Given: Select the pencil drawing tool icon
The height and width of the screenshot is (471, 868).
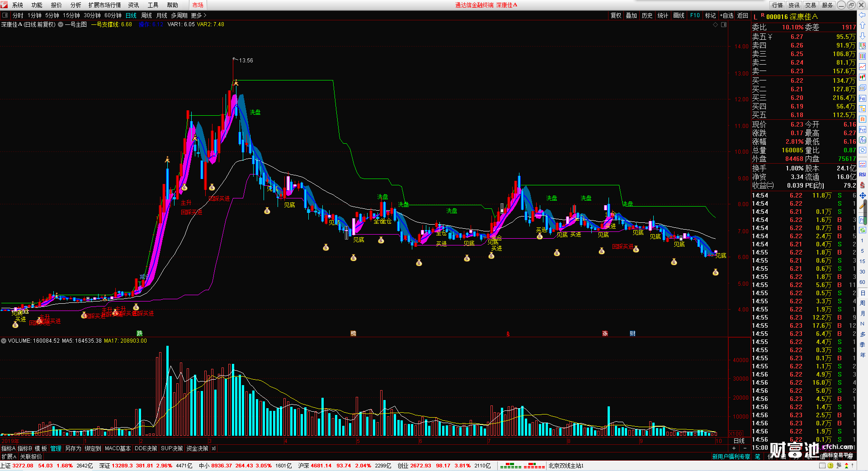Looking at the screenshot, I should [x=863, y=206].
